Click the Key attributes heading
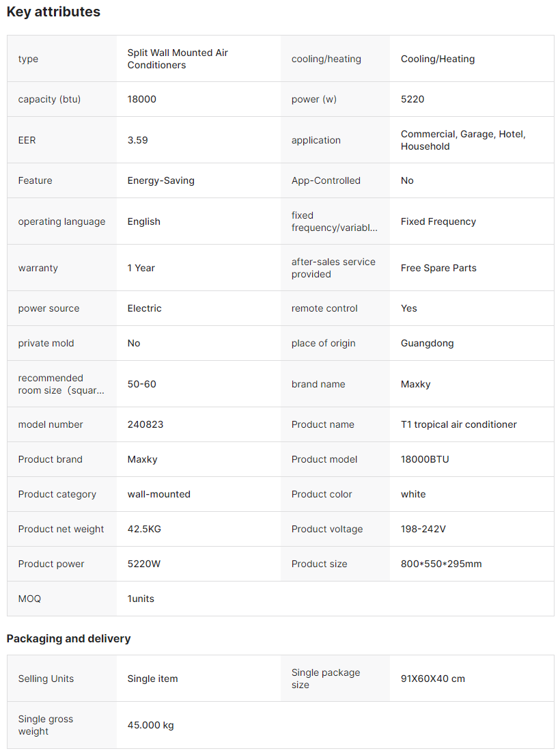Screen dimensions: 560x751 53,12
